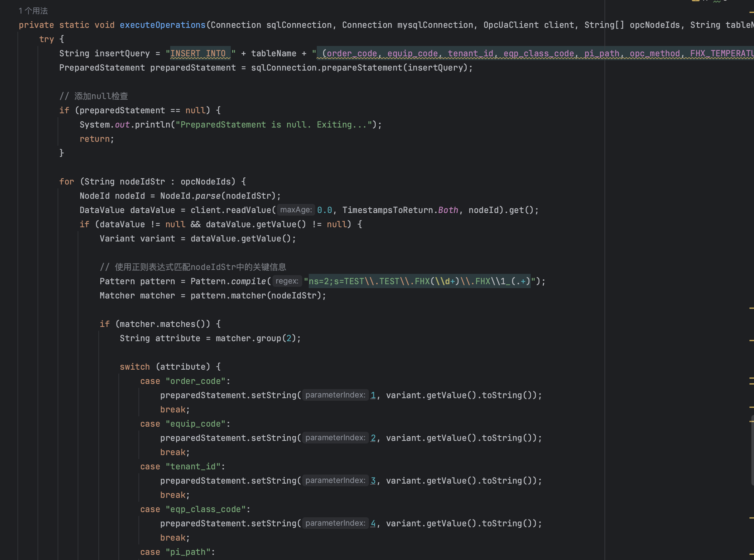This screenshot has height=560, width=754.
Task: Click the parameterIndex value 2
Action: pos(373,438)
